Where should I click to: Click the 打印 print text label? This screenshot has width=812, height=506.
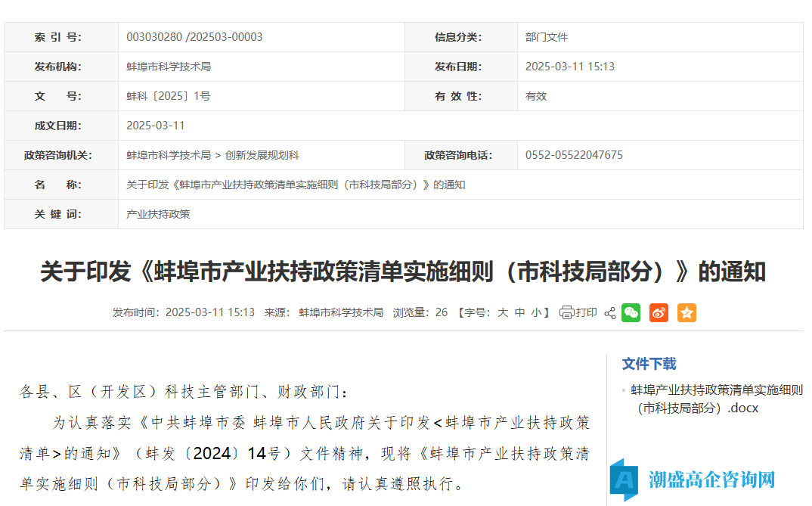(587, 312)
